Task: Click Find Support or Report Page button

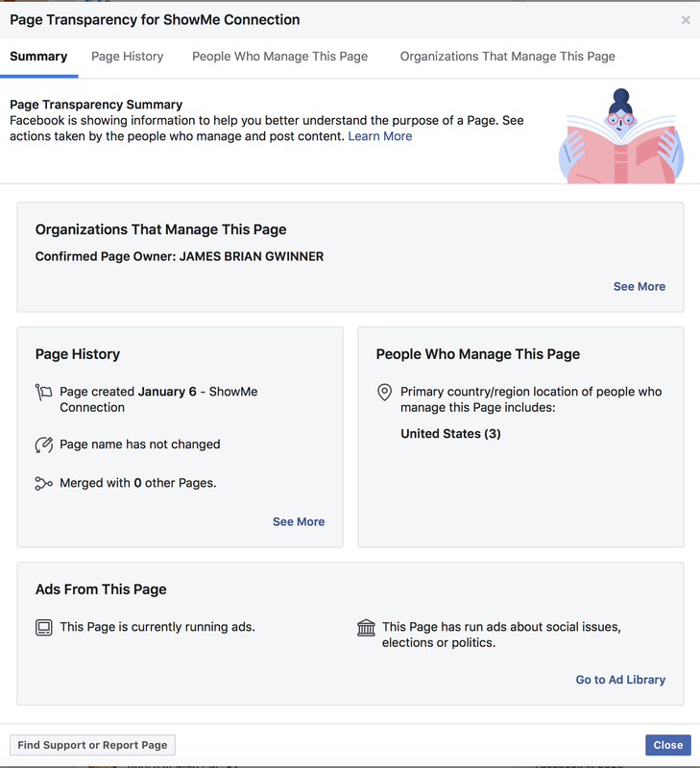Action: tap(92, 745)
